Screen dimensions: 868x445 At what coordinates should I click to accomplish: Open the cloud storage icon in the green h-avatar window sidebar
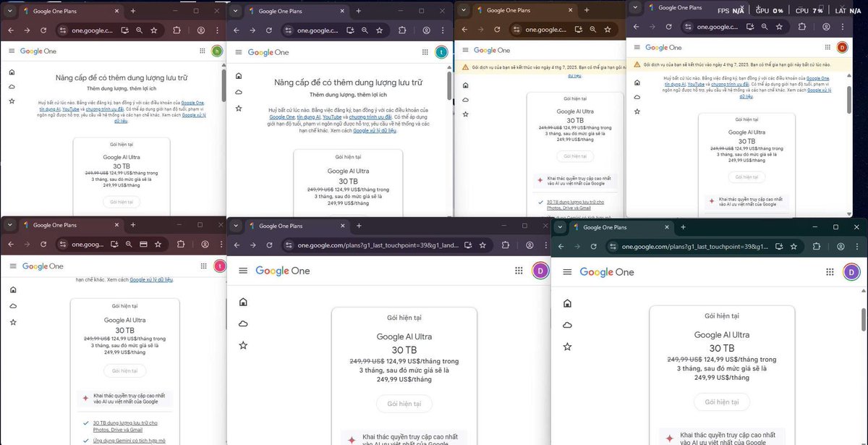(12, 86)
